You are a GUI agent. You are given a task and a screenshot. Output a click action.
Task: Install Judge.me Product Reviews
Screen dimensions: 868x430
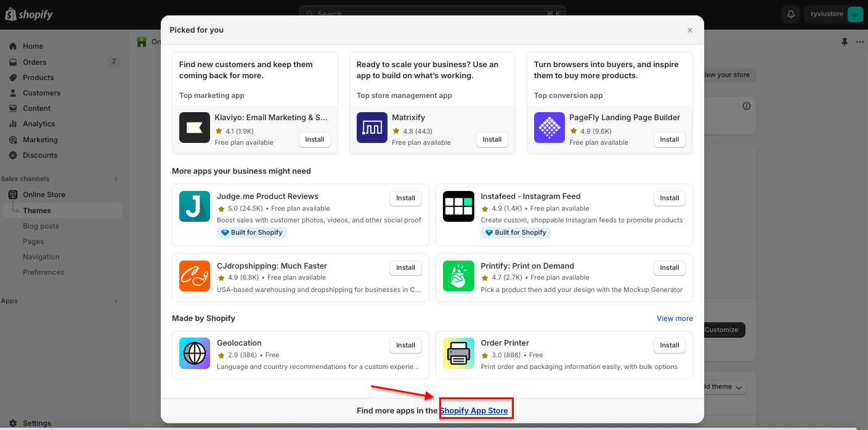pos(405,198)
